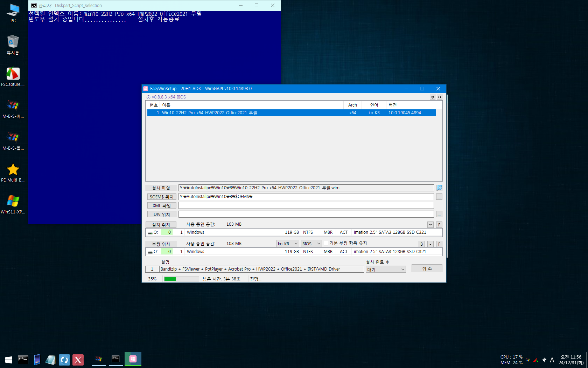Toggle horizontal expand arrows in EasyWinSetup
588x368 pixels.
(440, 97)
